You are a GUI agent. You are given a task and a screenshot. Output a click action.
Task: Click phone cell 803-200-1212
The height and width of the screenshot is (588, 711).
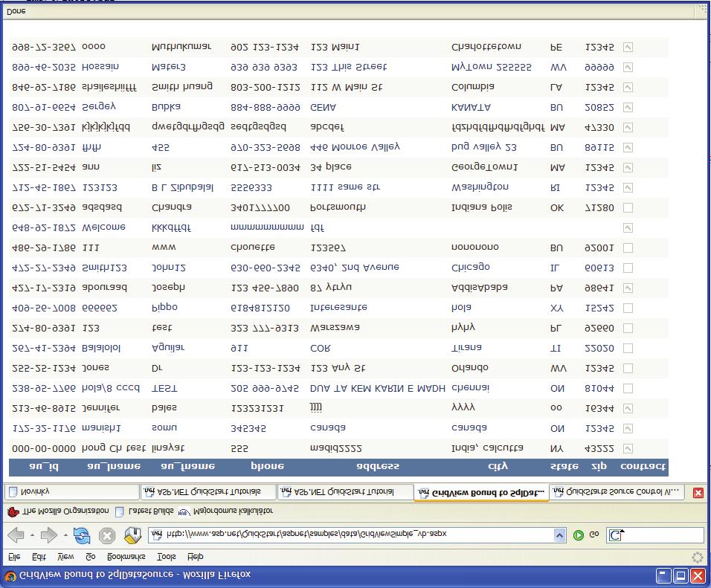(266, 87)
